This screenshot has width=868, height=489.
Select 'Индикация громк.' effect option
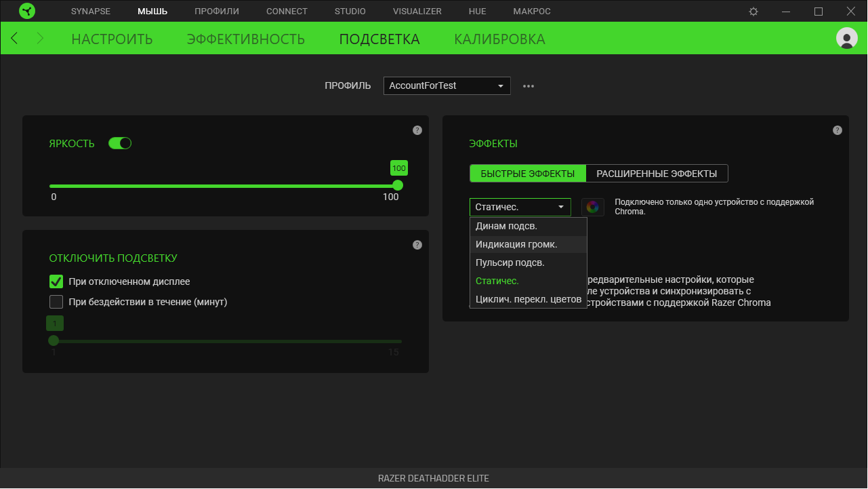coord(529,244)
